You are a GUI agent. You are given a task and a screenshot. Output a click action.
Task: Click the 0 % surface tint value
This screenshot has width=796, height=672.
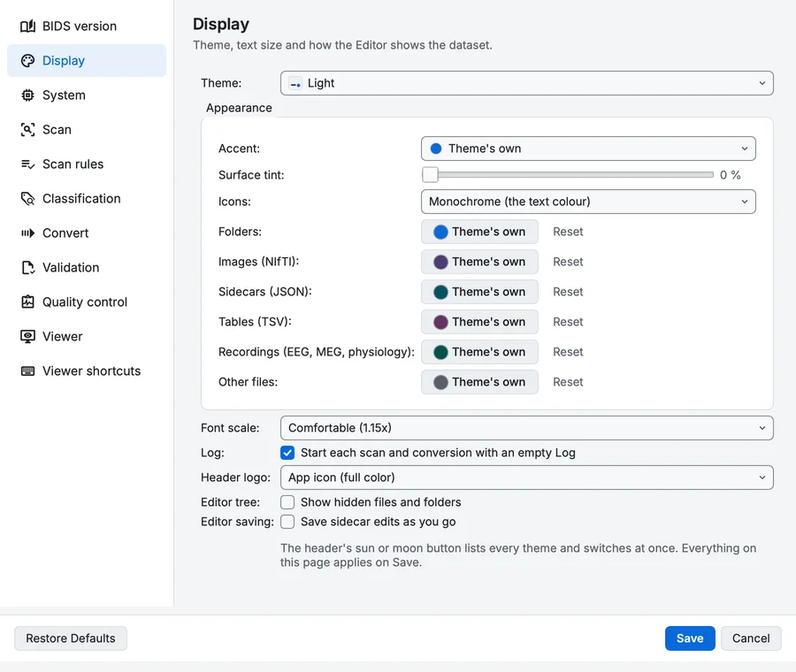[x=730, y=175]
